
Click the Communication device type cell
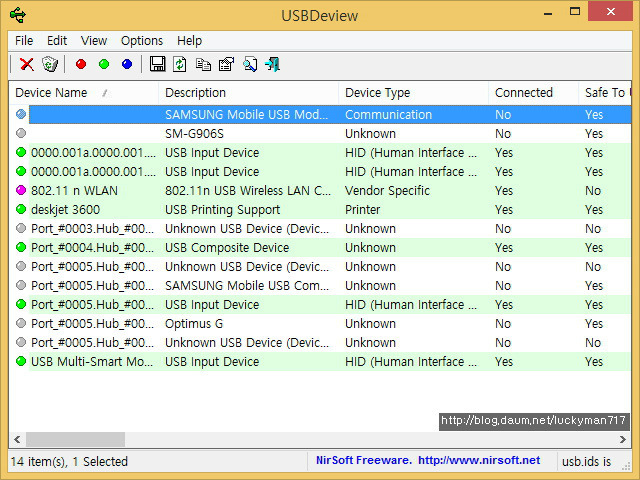tap(388, 114)
